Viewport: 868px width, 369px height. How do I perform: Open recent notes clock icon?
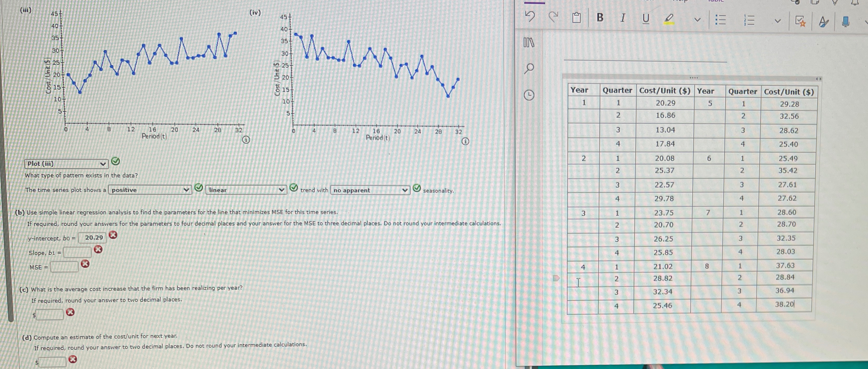coord(529,95)
